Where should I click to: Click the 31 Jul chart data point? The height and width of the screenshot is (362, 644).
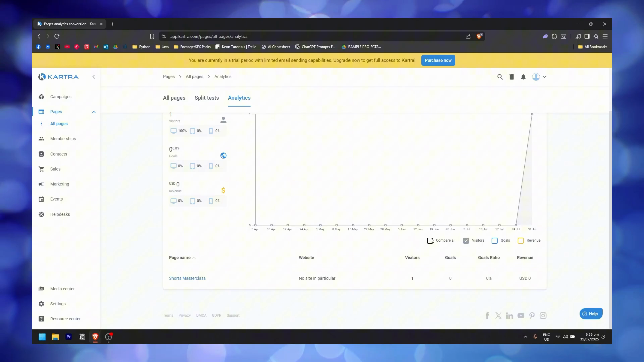coord(532,114)
